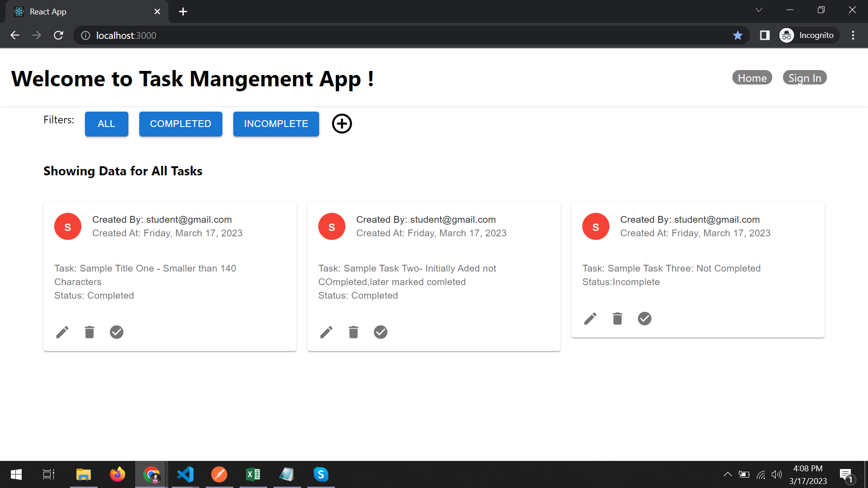Bookmark this page with the star icon

pyautogui.click(x=738, y=35)
